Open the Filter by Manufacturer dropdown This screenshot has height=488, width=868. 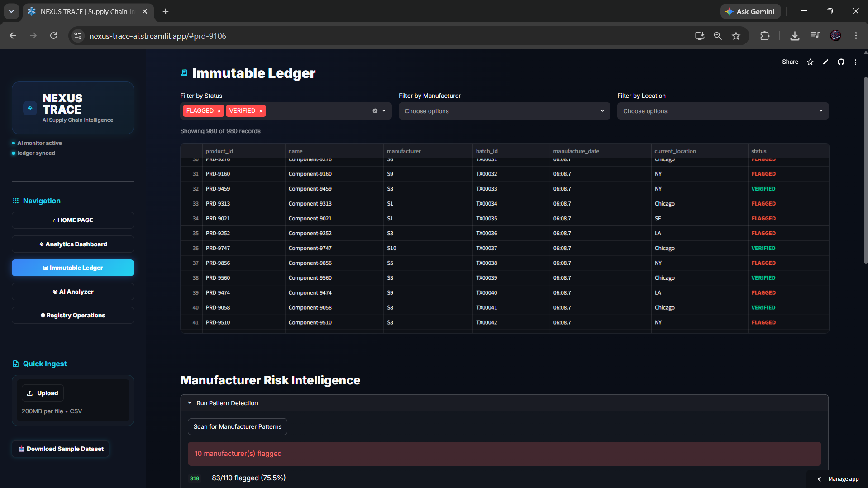(504, 111)
